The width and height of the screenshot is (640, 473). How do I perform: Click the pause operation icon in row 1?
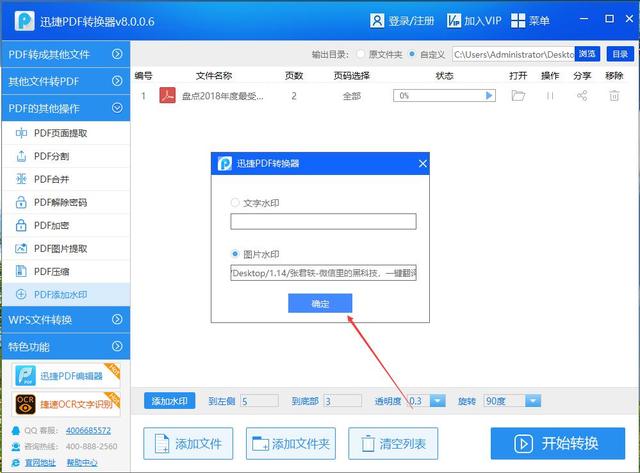pos(550,95)
